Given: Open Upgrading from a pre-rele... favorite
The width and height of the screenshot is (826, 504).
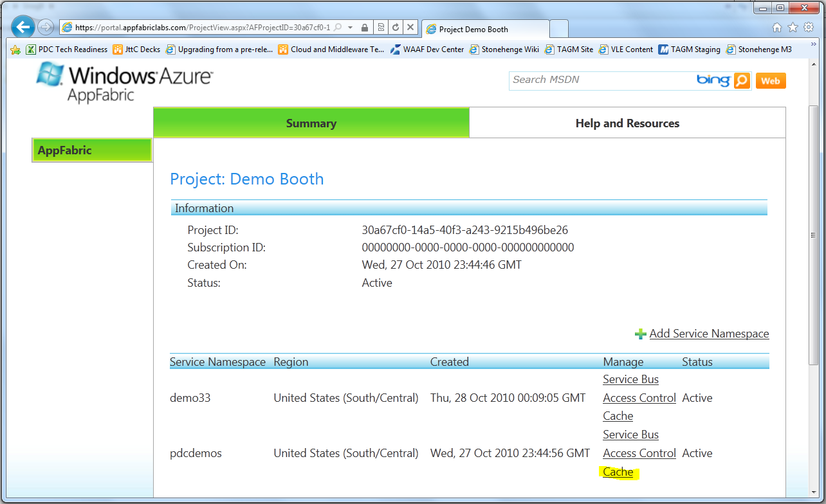Looking at the screenshot, I should [x=219, y=50].
